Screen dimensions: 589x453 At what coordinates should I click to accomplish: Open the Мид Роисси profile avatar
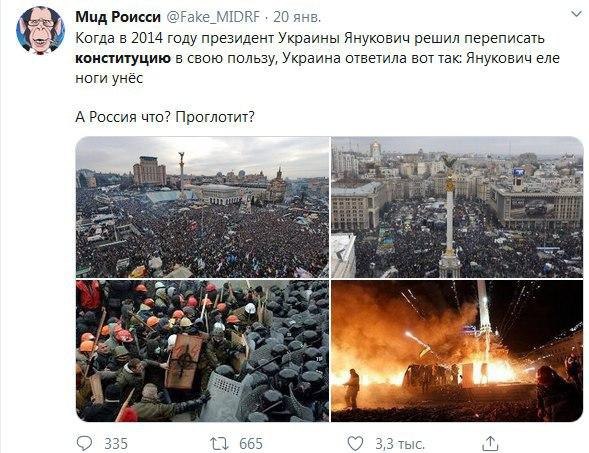pyautogui.click(x=40, y=31)
